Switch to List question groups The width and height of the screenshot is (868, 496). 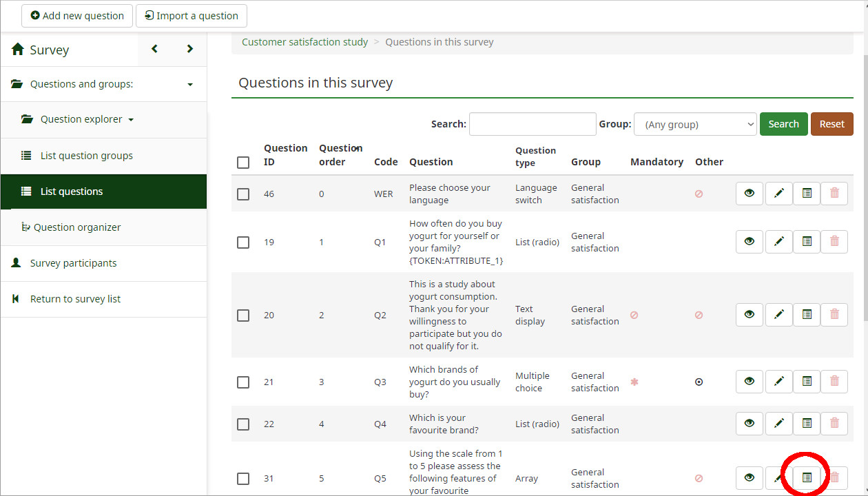[87, 156]
